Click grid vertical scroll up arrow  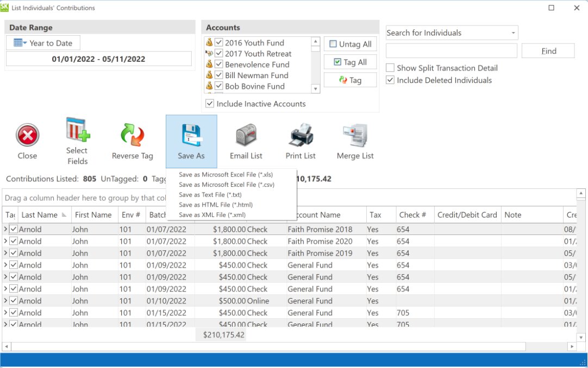click(581, 193)
